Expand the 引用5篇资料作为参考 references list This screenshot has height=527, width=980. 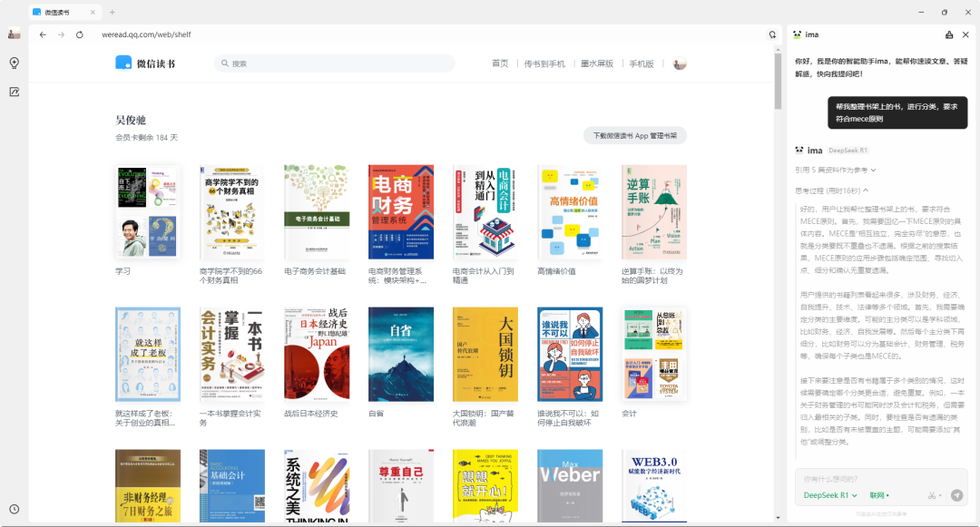[835, 170]
